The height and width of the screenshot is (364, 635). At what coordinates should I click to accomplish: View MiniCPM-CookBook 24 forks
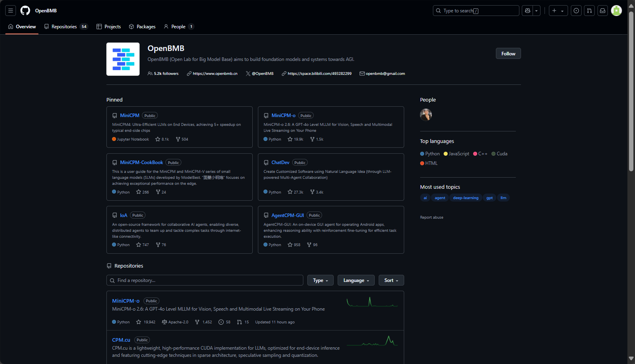[161, 192]
